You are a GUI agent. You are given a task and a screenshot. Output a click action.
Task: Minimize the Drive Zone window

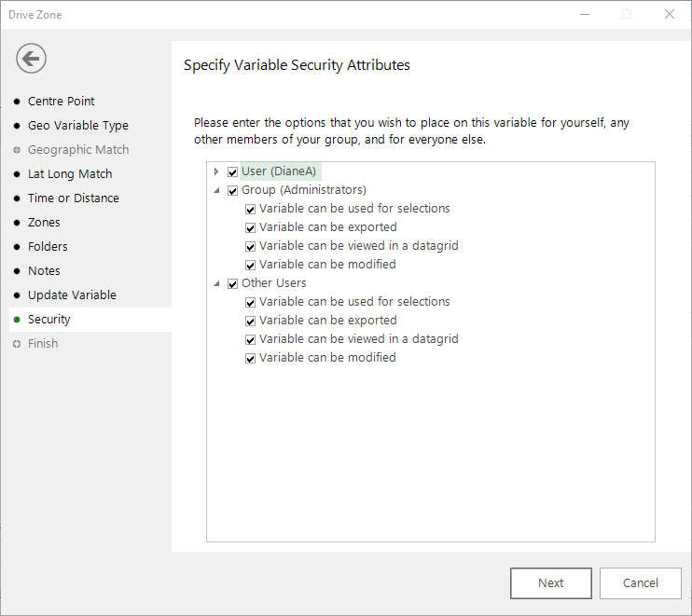[x=585, y=15]
